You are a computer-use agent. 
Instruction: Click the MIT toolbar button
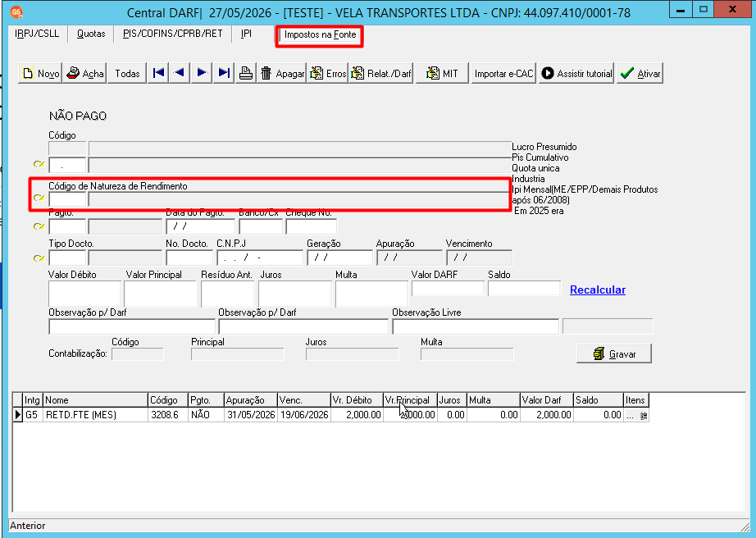click(x=442, y=73)
